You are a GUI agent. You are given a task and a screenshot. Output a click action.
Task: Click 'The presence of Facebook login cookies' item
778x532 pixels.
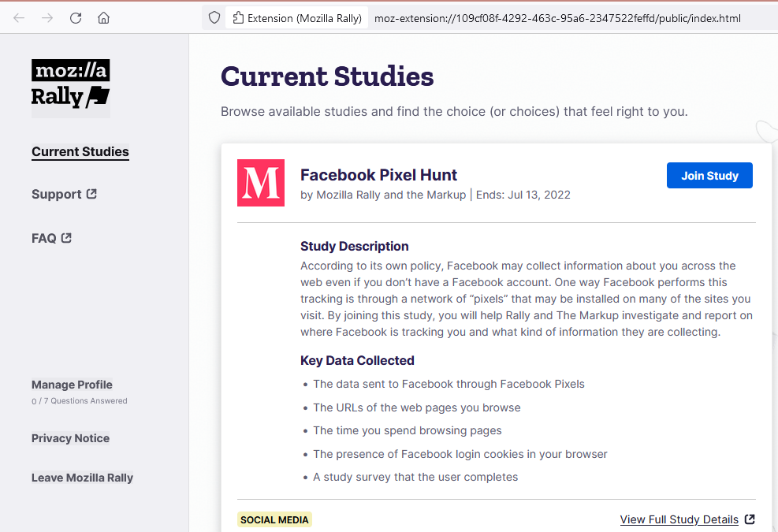coord(460,454)
